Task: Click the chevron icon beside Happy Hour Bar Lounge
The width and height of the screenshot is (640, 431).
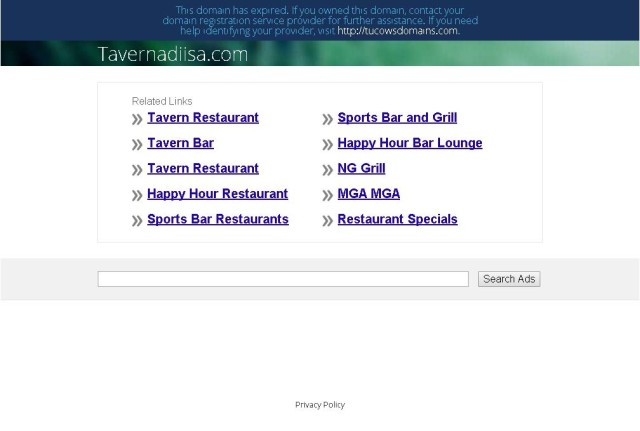Action: click(327, 145)
